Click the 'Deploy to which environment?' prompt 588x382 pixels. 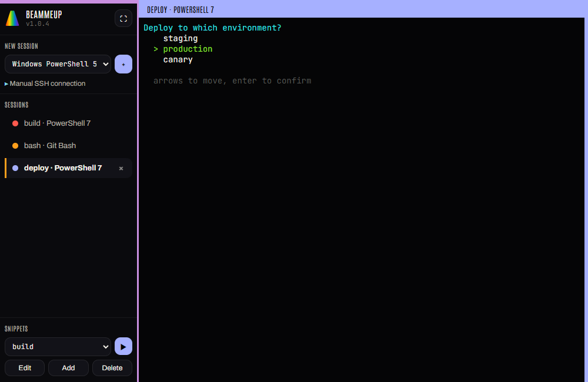pos(212,28)
